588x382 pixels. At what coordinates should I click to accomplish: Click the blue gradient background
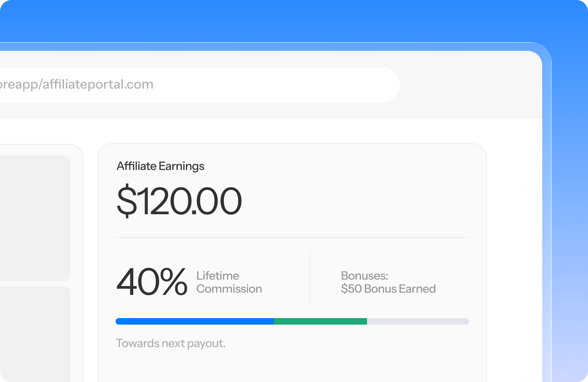291,20
